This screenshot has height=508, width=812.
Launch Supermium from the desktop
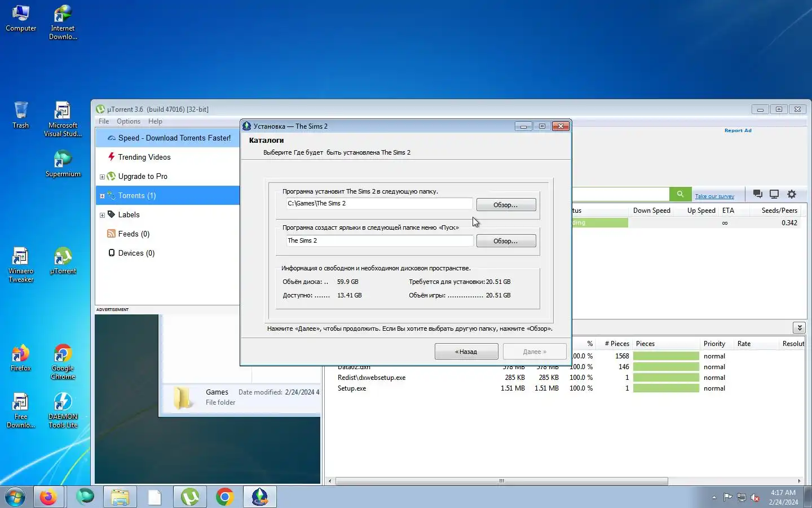(x=63, y=164)
